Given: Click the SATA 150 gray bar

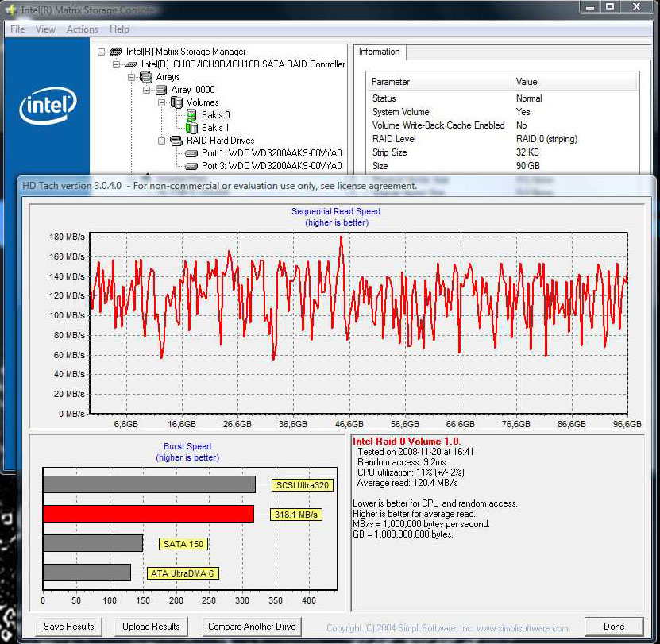Looking at the screenshot, I should coord(93,543).
